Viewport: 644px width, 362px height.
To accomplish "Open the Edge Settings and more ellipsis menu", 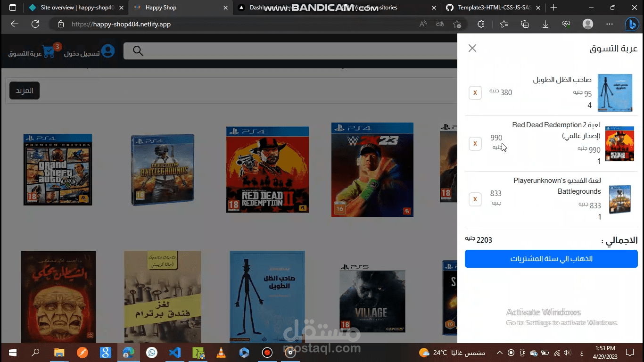I will pos(610,24).
